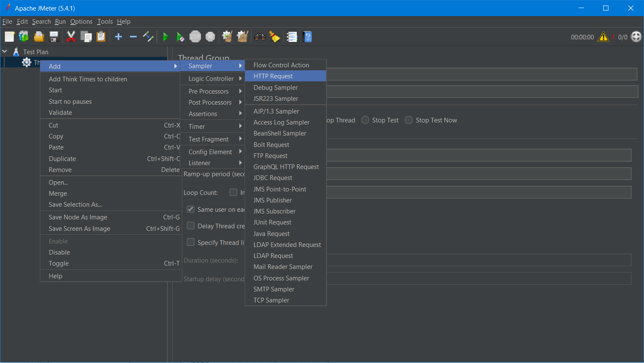Click the Clear All double broom icon
Viewport: 644px width, 363px height.
(243, 37)
